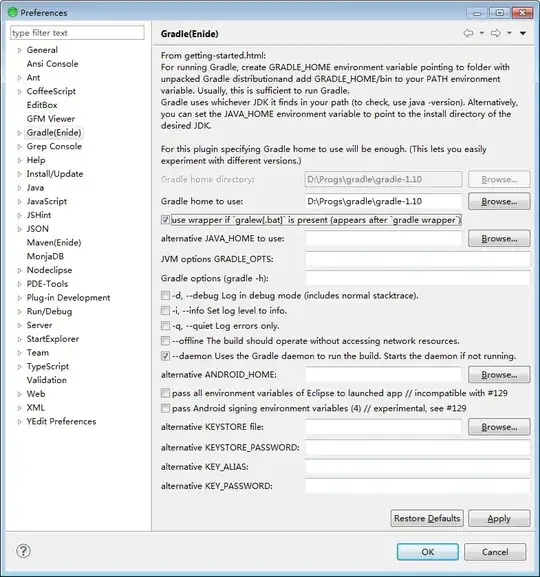The width and height of the screenshot is (540, 577).
Task: Expand the Java tree node
Action: [x=20, y=188]
